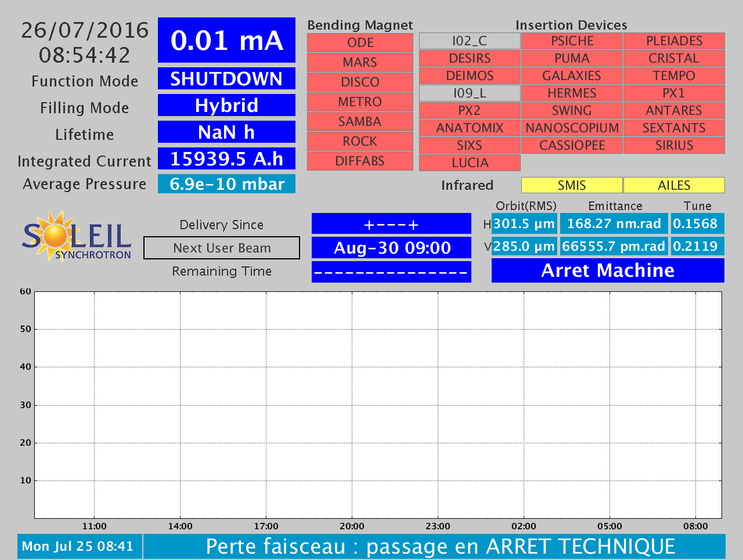Select the HERMES beamline box

click(x=572, y=93)
